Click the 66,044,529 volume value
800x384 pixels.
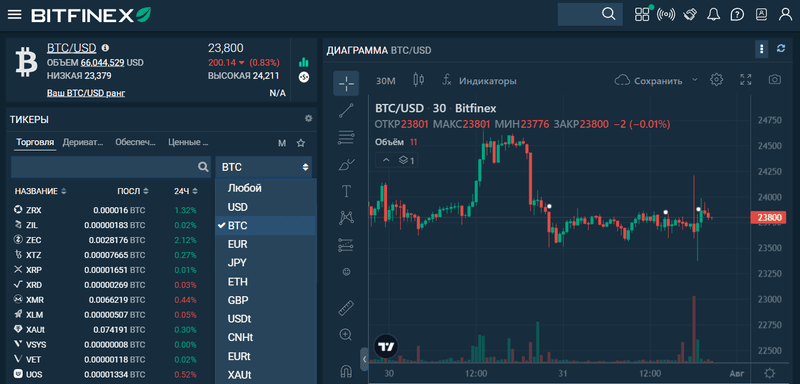pos(102,63)
